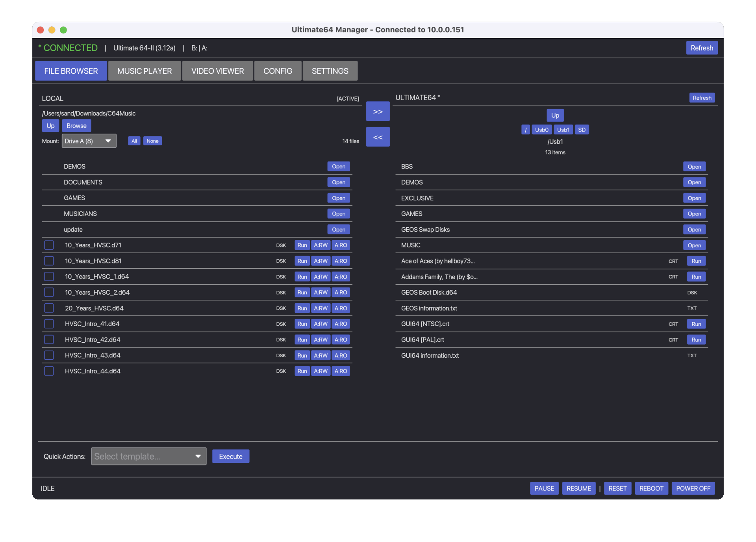Click the Execute quick action button
This screenshot has height=542, width=756.
[x=230, y=456]
